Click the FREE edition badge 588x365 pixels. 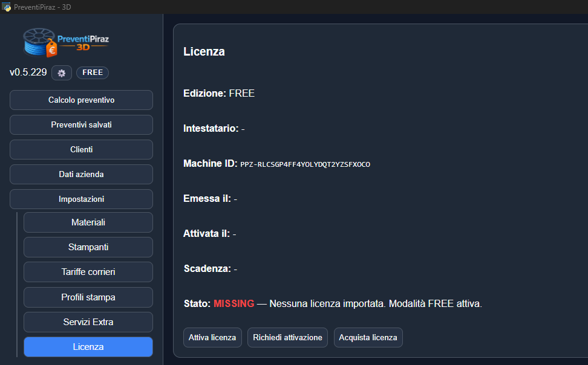pyautogui.click(x=93, y=73)
